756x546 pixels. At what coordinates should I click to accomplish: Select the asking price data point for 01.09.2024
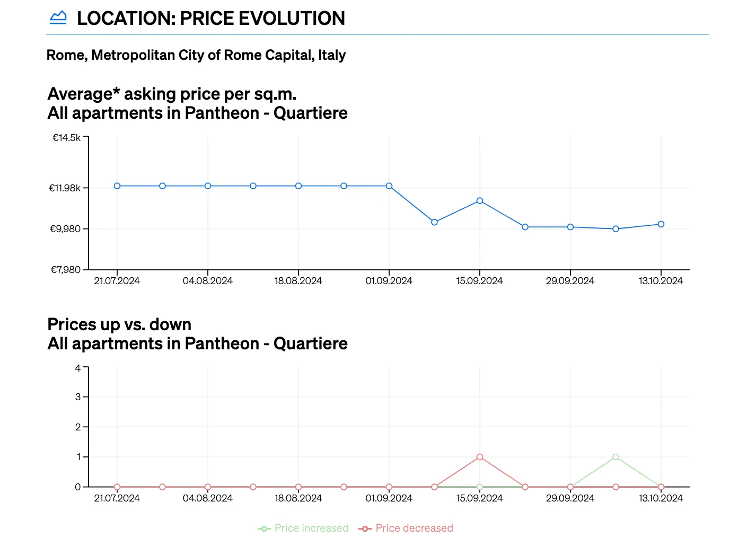[x=389, y=186]
